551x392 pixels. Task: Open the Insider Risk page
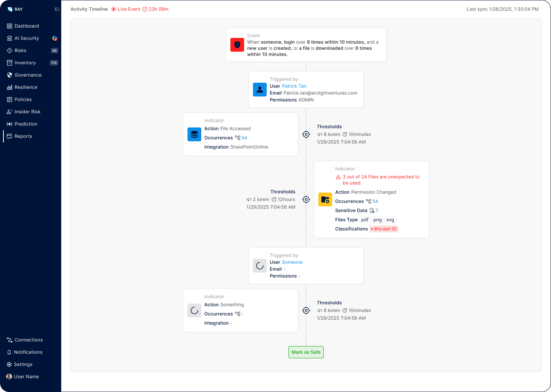click(28, 112)
